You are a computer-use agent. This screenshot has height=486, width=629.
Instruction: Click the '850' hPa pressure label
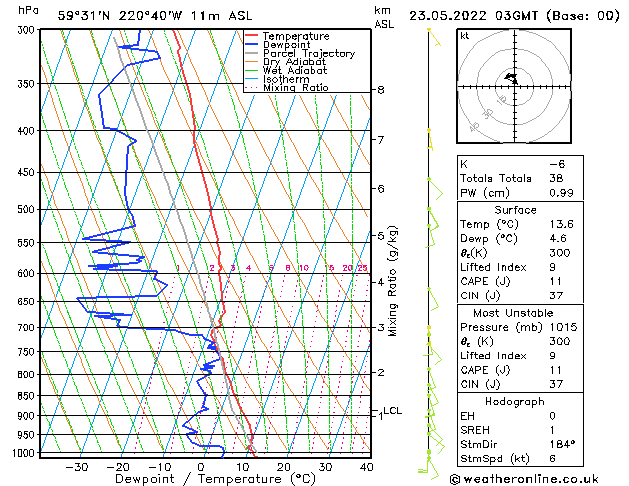(x=28, y=396)
